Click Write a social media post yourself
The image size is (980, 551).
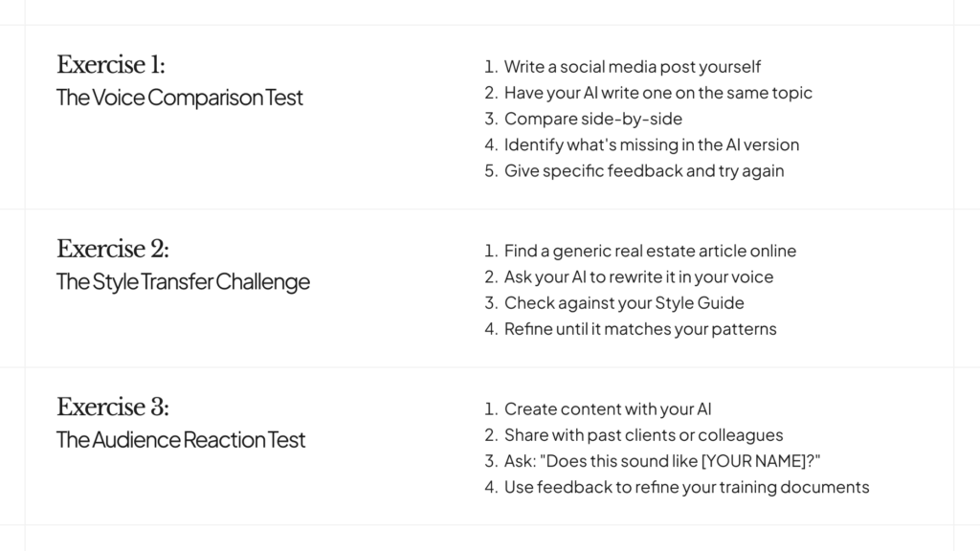(x=633, y=67)
